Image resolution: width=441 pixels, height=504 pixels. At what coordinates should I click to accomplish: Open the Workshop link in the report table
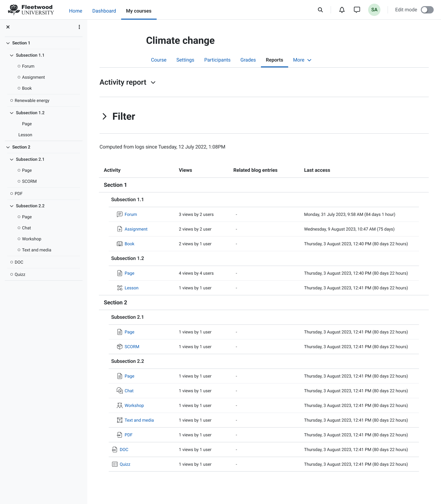134,405
